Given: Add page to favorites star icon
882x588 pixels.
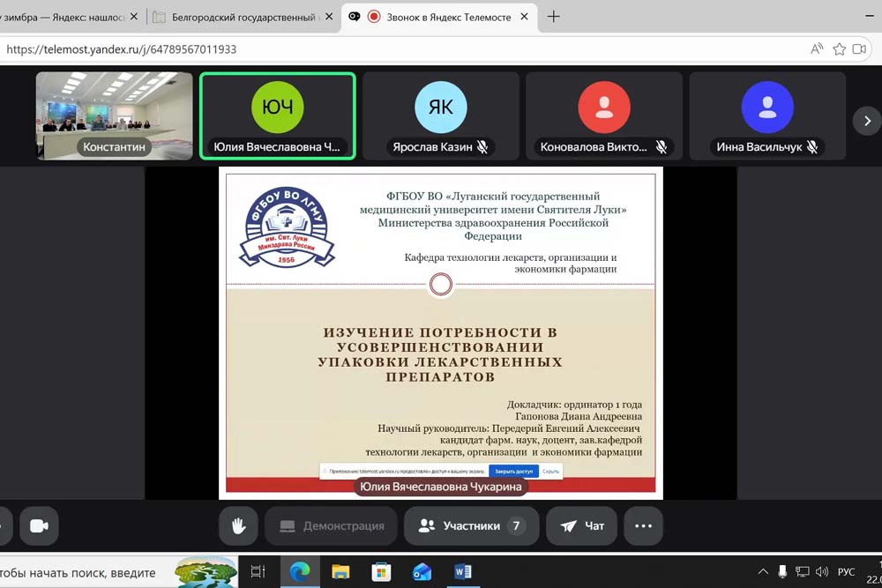Looking at the screenshot, I should coord(840,48).
